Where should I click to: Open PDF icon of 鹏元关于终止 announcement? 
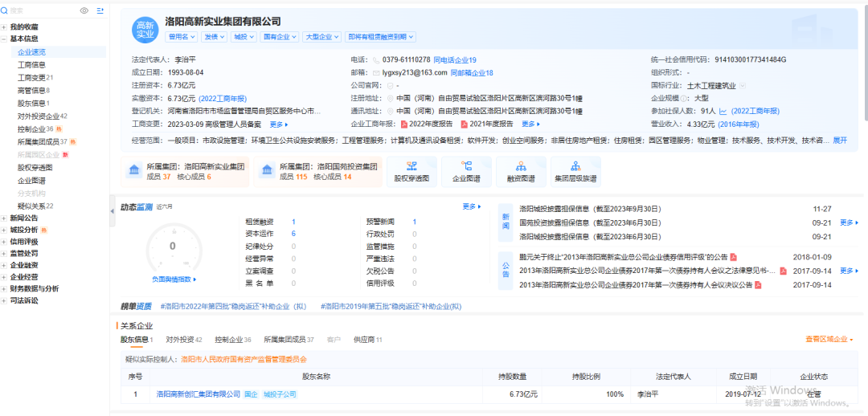(734, 257)
